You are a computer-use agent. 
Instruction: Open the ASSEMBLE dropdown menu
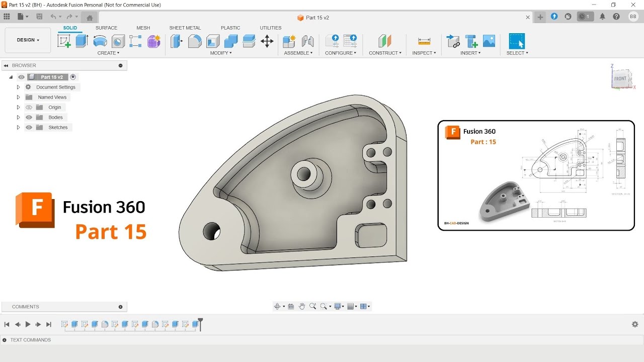point(298,53)
